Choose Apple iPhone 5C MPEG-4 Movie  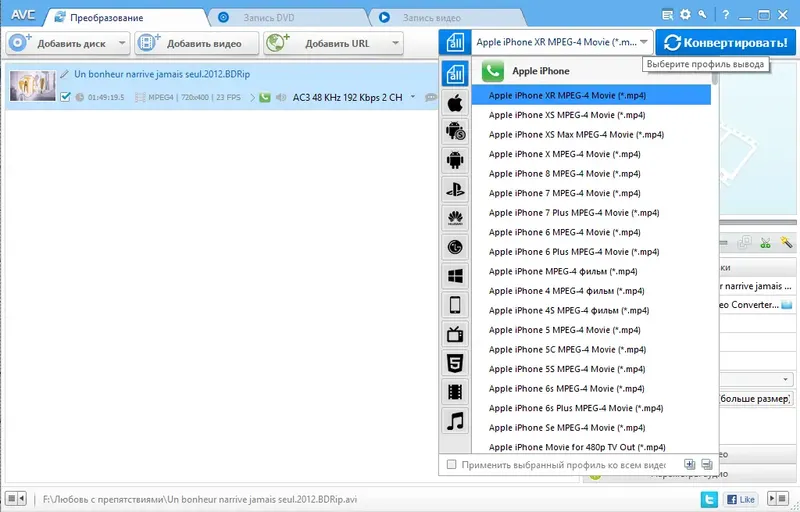[x=591, y=350]
